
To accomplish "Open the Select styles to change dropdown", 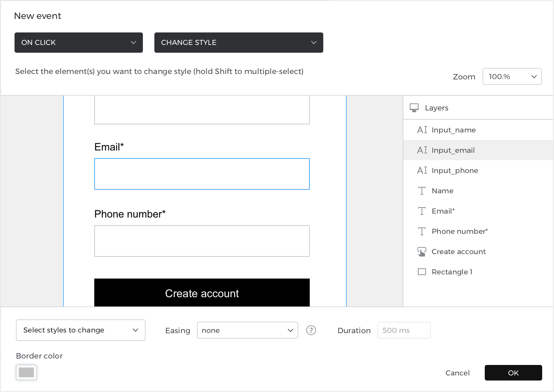I will tap(81, 330).
